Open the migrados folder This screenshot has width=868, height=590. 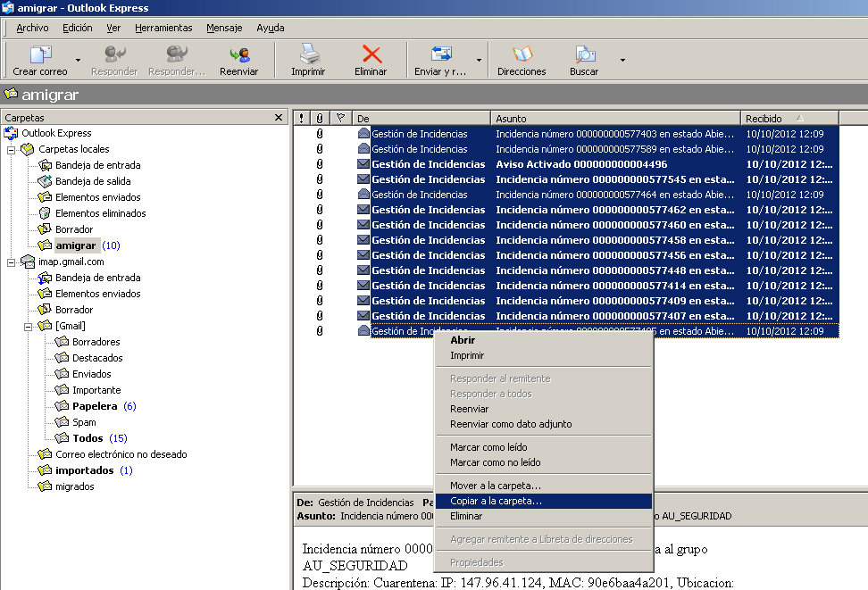(x=75, y=486)
